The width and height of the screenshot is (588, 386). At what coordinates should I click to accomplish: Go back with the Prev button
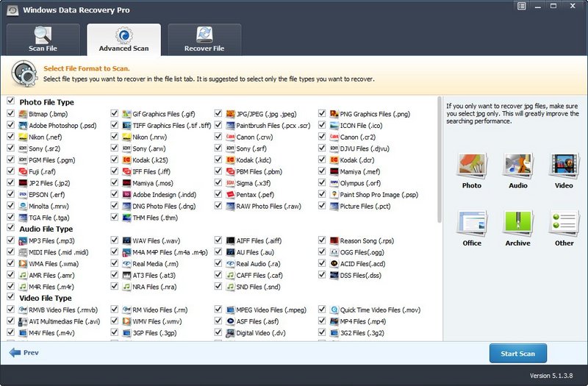(x=24, y=353)
